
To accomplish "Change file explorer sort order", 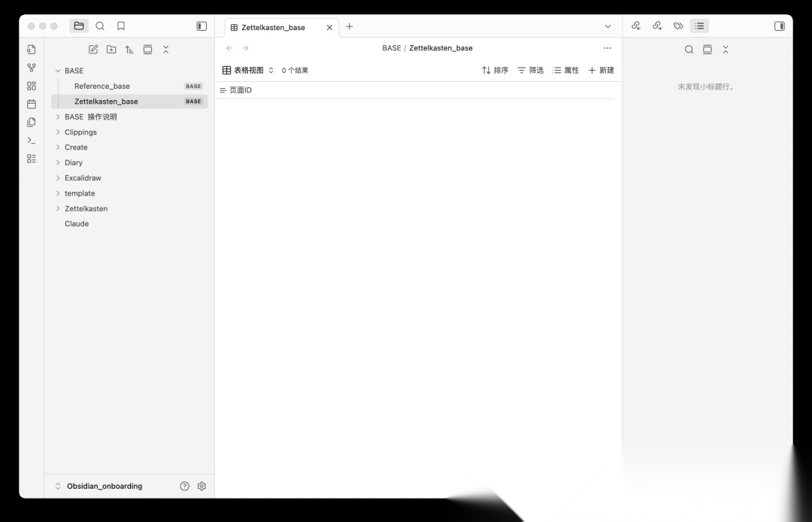I will click(x=129, y=49).
